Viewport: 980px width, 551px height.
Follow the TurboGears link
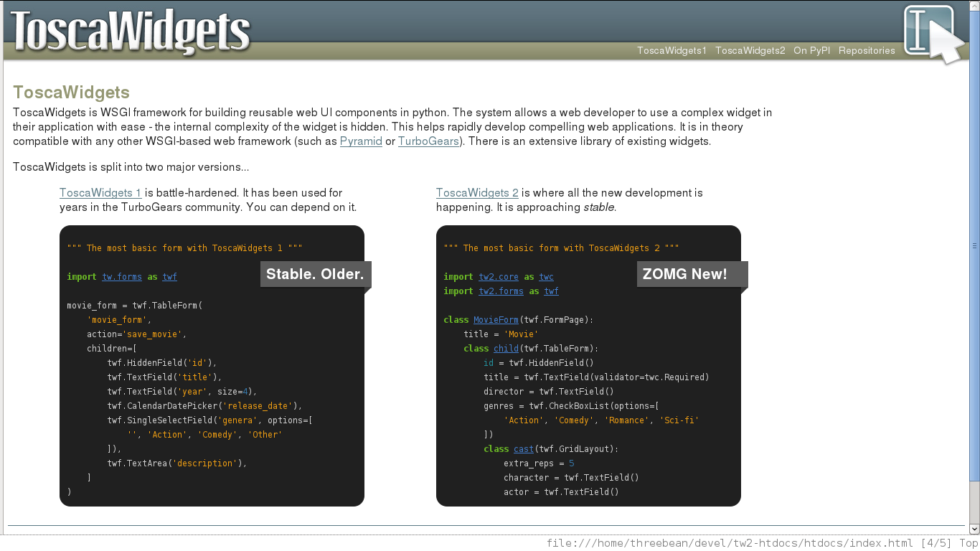click(x=428, y=141)
